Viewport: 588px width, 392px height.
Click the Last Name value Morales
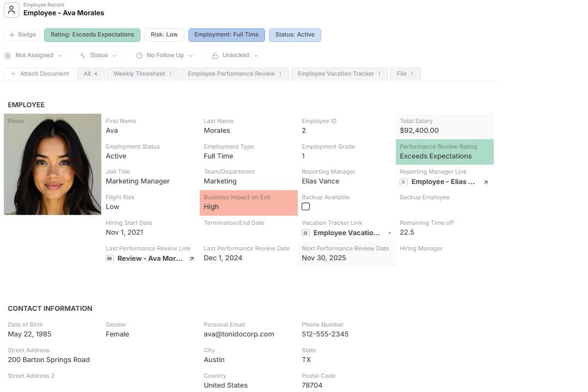pos(217,131)
